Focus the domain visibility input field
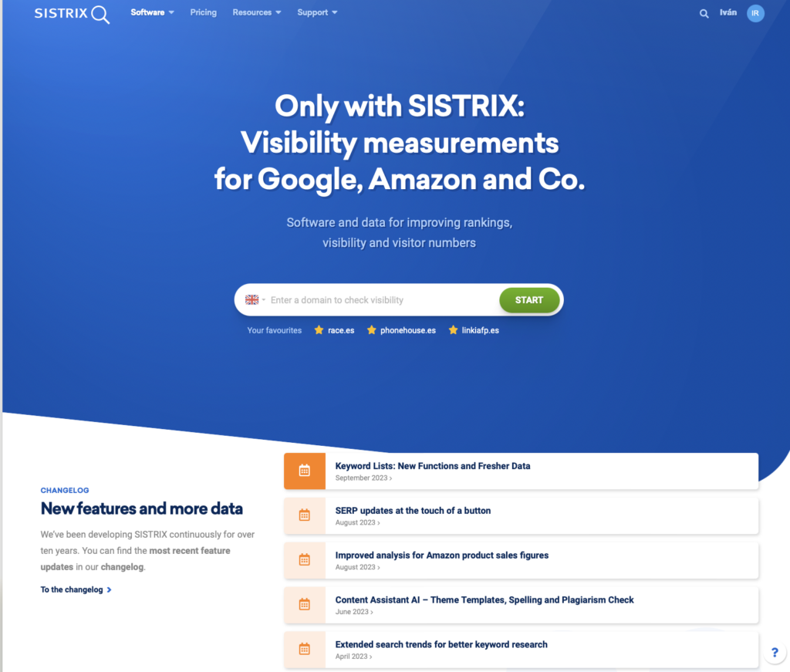Image resolution: width=790 pixels, height=672 pixels. [x=383, y=299]
